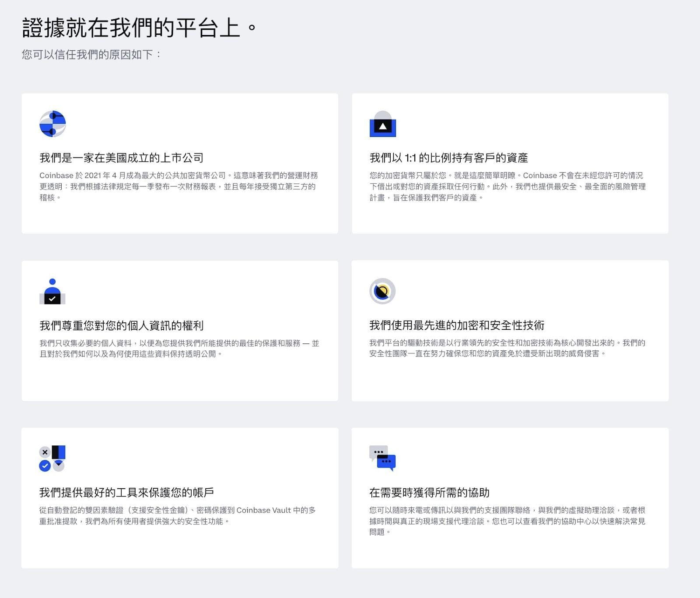Click the globe icon above the US public company card
This screenshot has height=598, width=700.
point(52,124)
